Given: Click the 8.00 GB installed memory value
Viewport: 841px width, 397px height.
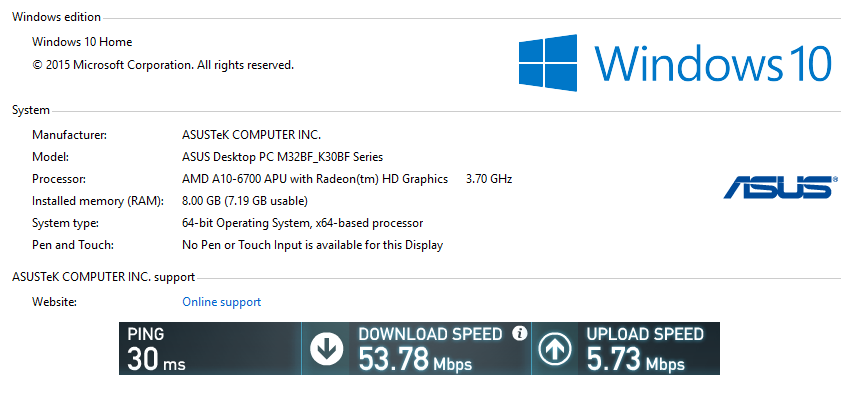Looking at the screenshot, I should coord(245,201).
